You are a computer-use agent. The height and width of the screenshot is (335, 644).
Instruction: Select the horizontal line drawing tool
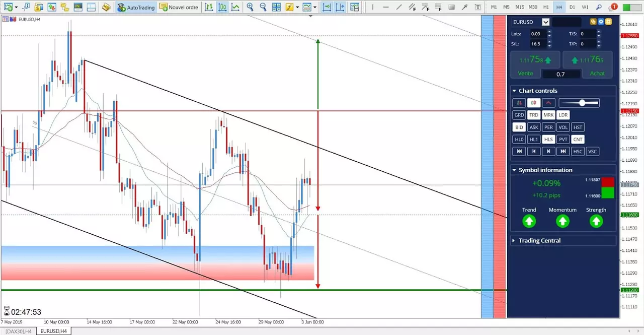pos(386,7)
